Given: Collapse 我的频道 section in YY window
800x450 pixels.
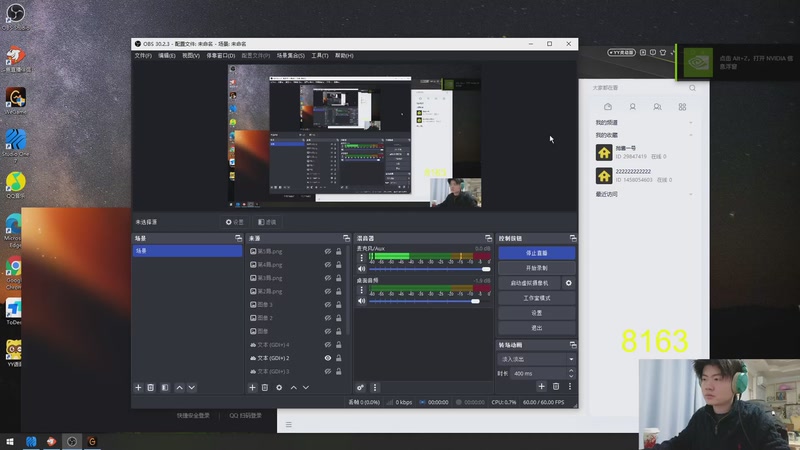Looking at the screenshot, I should [x=691, y=123].
